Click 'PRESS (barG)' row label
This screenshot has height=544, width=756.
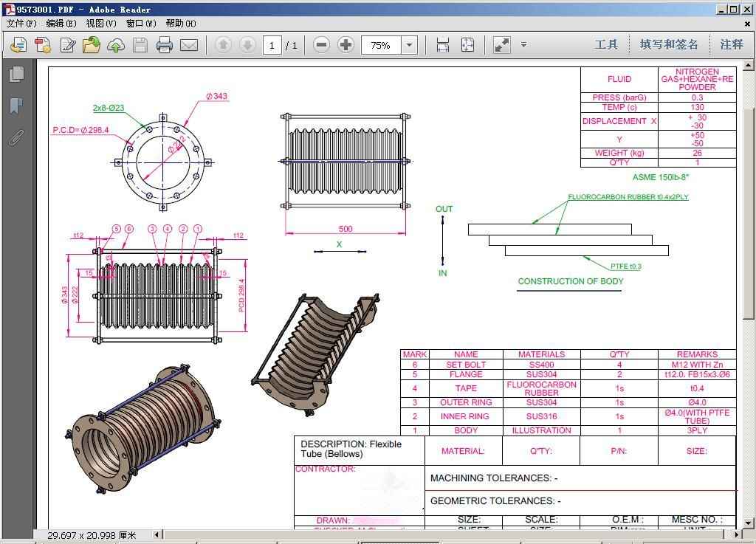coord(619,97)
